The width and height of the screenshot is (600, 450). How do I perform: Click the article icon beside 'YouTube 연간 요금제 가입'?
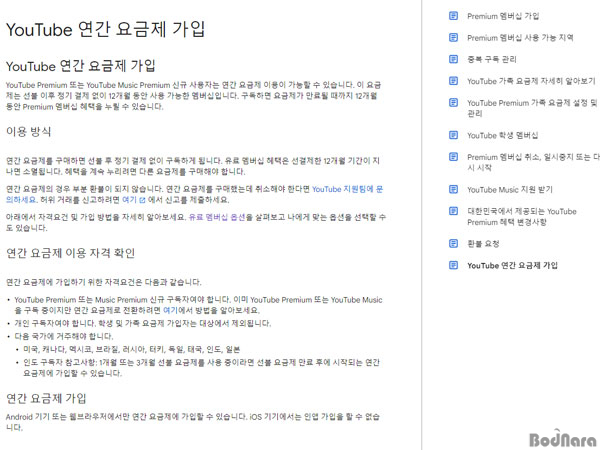[453, 265]
